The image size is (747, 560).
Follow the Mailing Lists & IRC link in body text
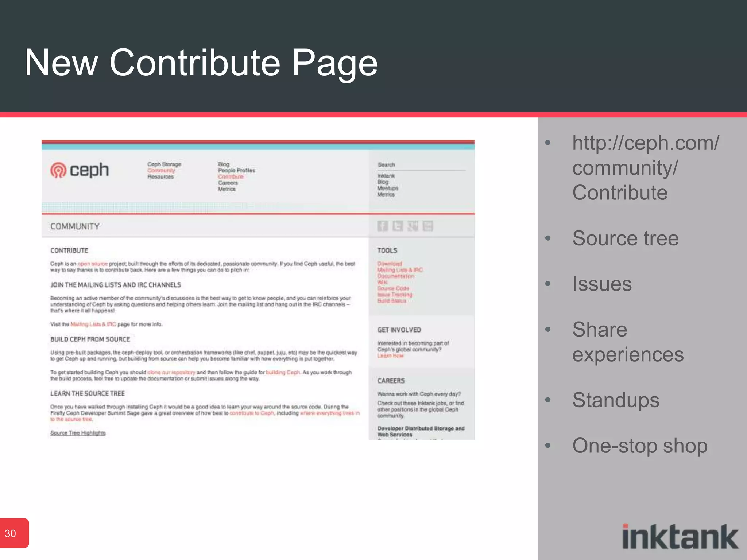(93, 324)
